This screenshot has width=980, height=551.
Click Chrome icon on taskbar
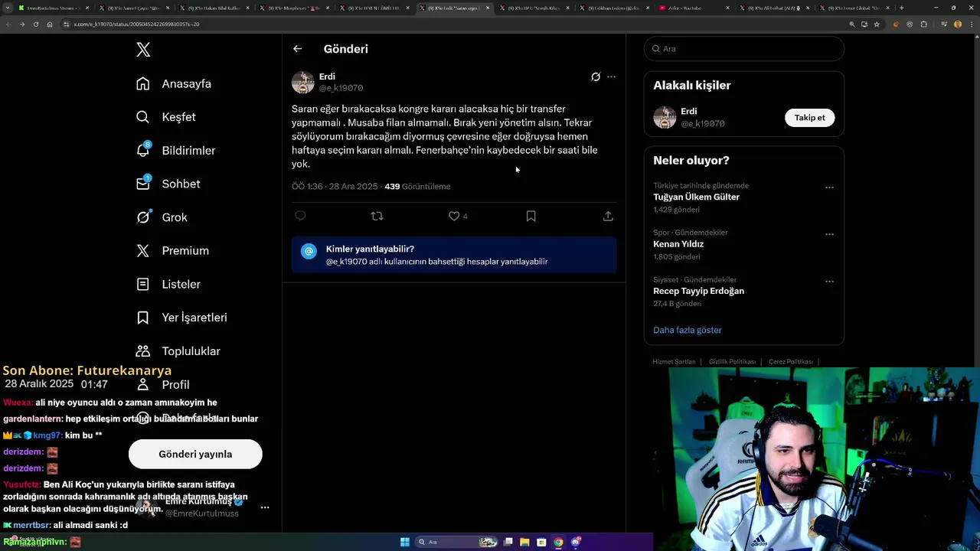558,542
